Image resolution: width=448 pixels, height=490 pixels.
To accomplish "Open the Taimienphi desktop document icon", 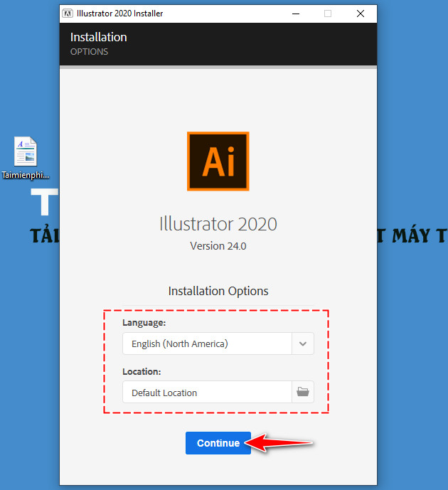I will coord(26,157).
